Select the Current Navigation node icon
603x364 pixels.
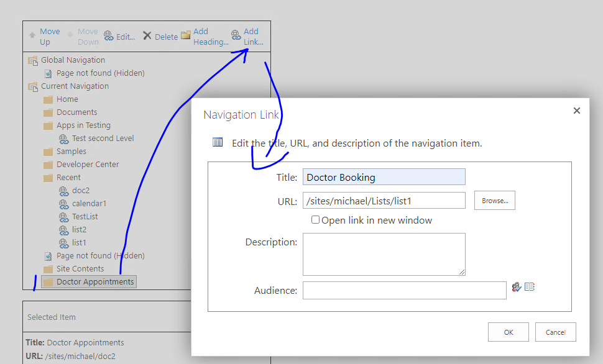33,87
